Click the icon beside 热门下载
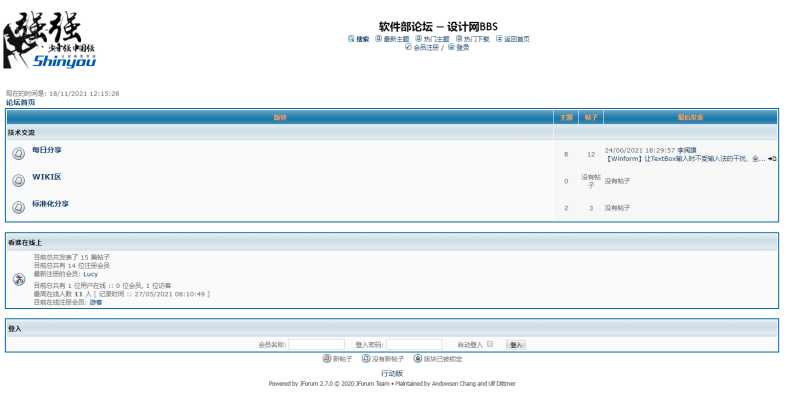The height and width of the screenshot is (398, 786). (x=459, y=39)
